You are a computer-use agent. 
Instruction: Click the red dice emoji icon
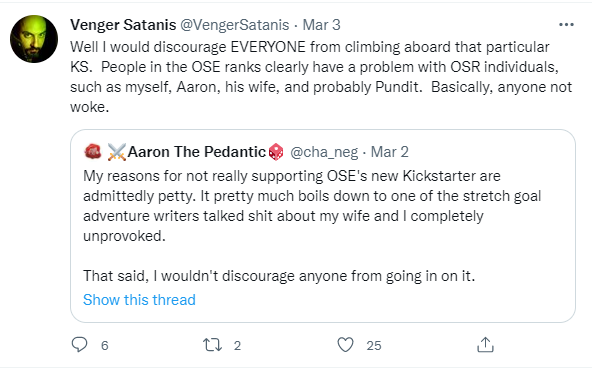pos(276,152)
